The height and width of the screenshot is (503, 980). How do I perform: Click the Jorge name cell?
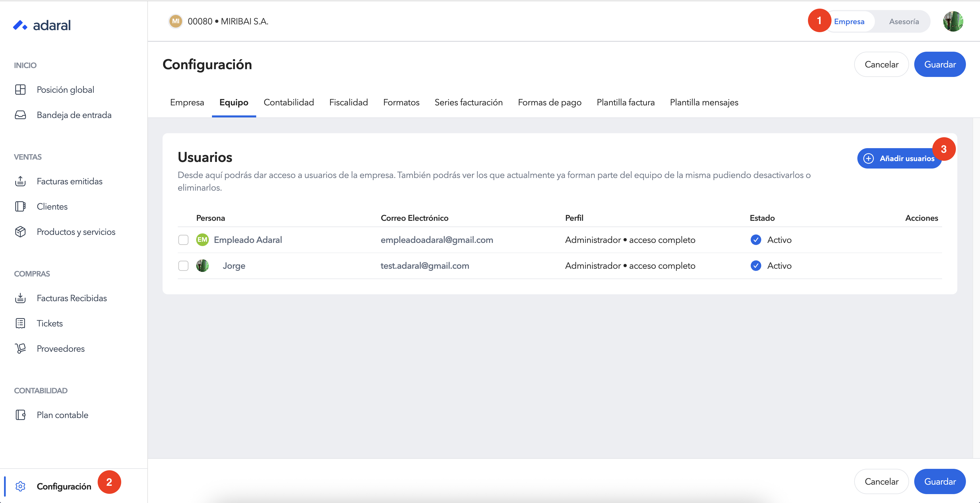point(234,265)
